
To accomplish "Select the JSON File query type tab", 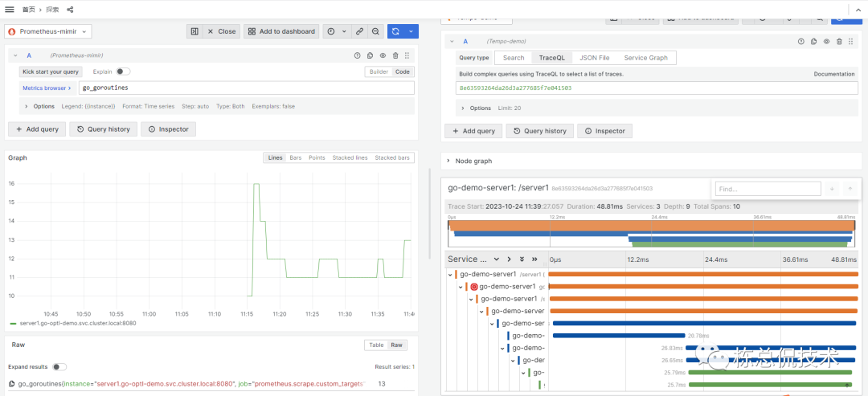I will click(x=595, y=58).
